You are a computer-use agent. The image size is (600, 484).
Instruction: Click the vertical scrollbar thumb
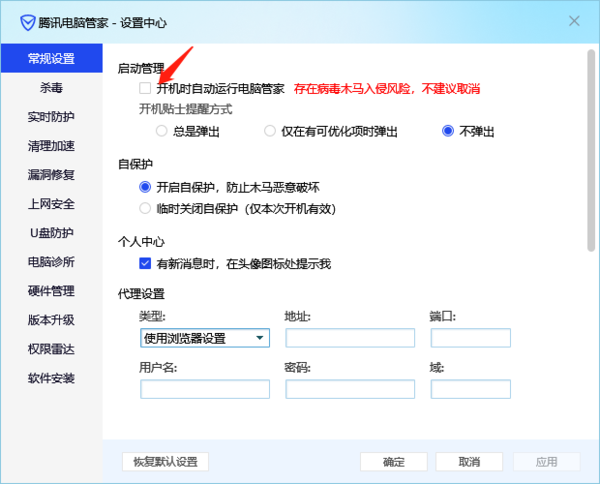pyautogui.click(x=591, y=150)
